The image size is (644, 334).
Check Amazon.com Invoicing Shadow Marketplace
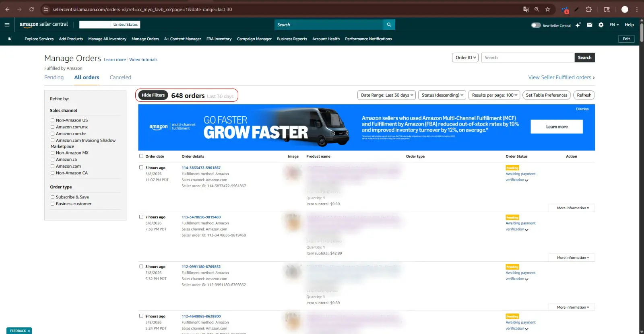(x=52, y=140)
